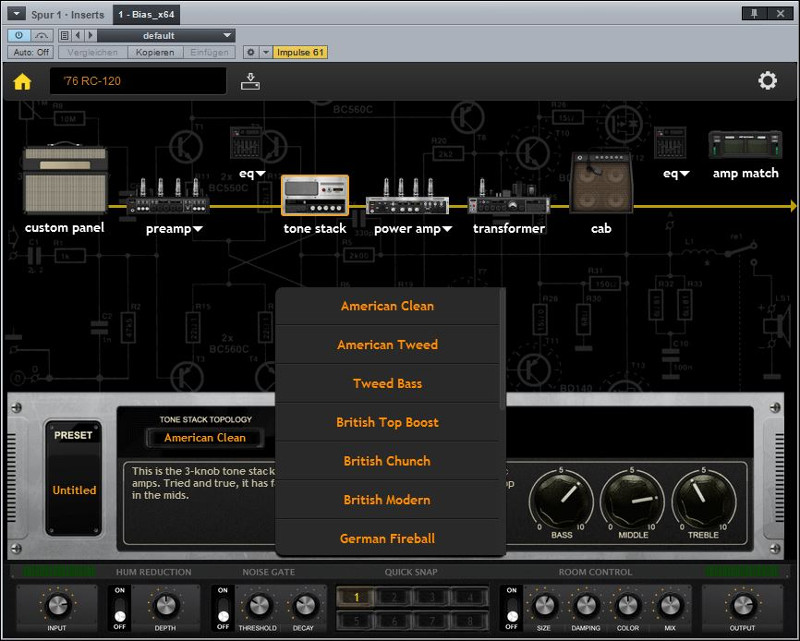Pin the plugin window

coord(754,14)
